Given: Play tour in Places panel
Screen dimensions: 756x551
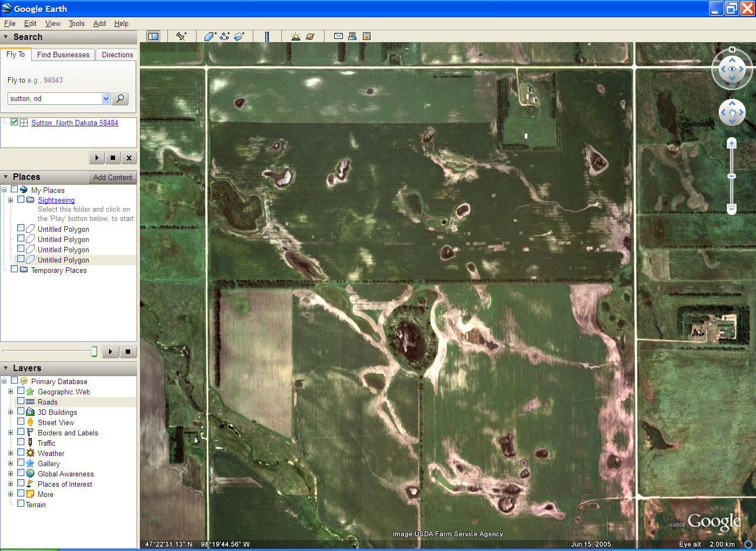Looking at the screenshot, I should coord(110,352).
